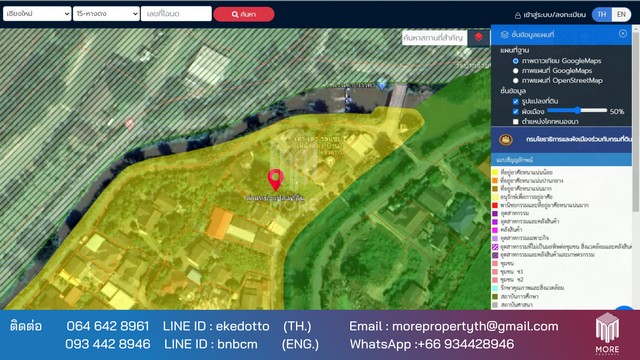Select the OpenStreetMap radio option
The height and width of the screenshot is (360, 640).
(516, 80)
